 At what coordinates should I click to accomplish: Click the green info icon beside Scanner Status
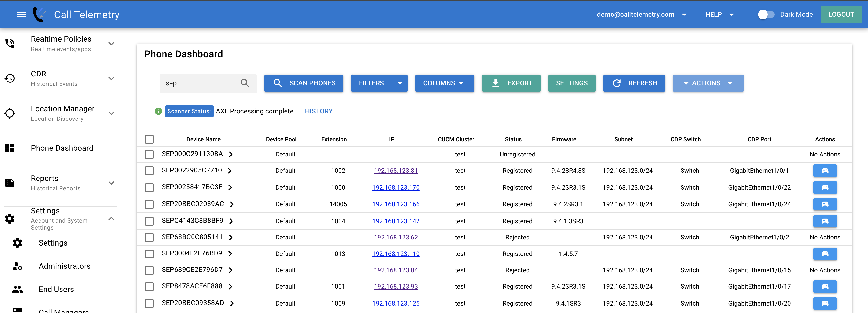[158, 112]
